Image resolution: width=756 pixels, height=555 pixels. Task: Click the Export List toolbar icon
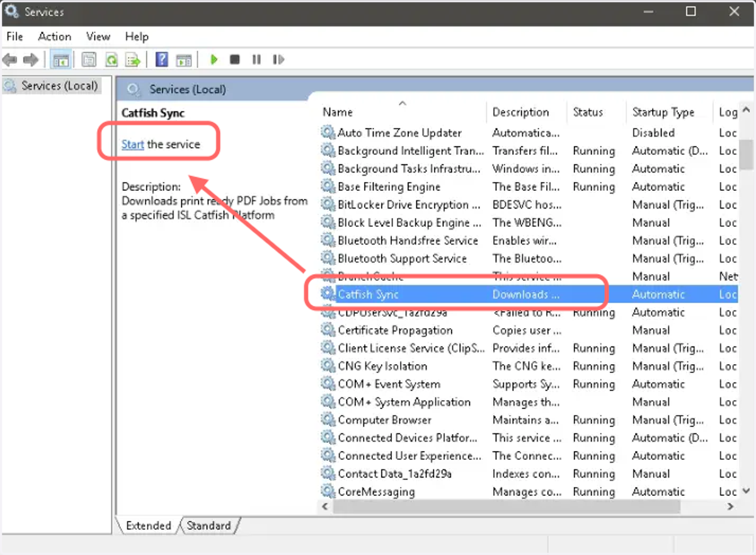point(133,60)
